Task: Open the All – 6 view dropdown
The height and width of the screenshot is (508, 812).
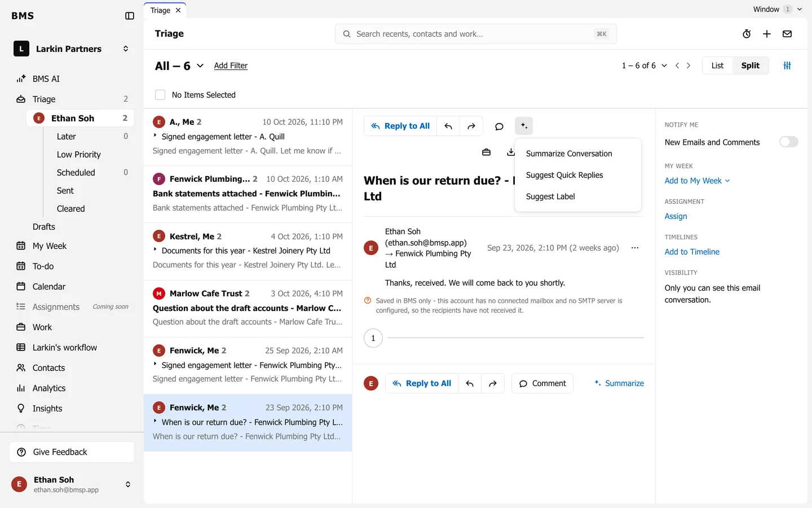Action: tap(179, 66)
